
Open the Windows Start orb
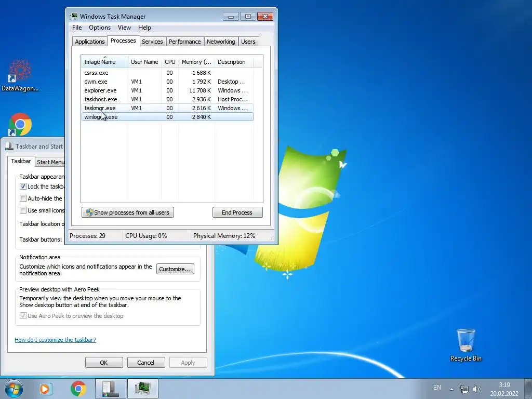[14, 389]
